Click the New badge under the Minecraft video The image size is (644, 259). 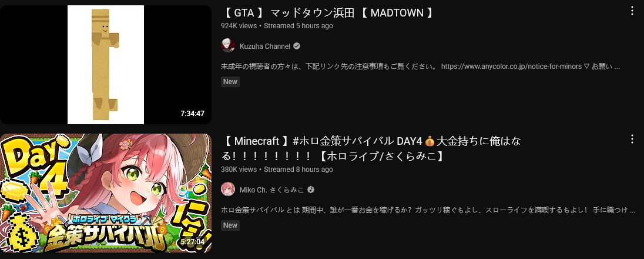230,225
